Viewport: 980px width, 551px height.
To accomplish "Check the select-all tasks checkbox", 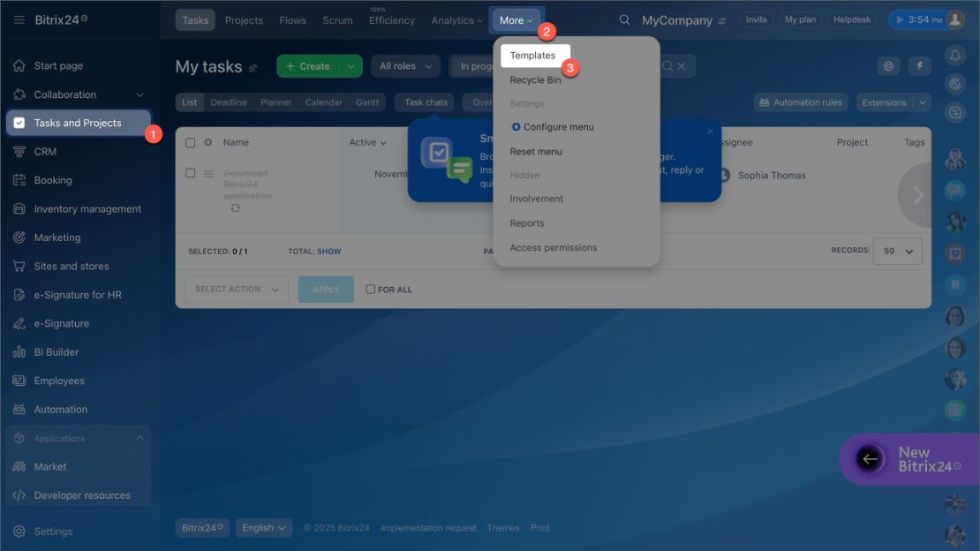I will point(190,142).
